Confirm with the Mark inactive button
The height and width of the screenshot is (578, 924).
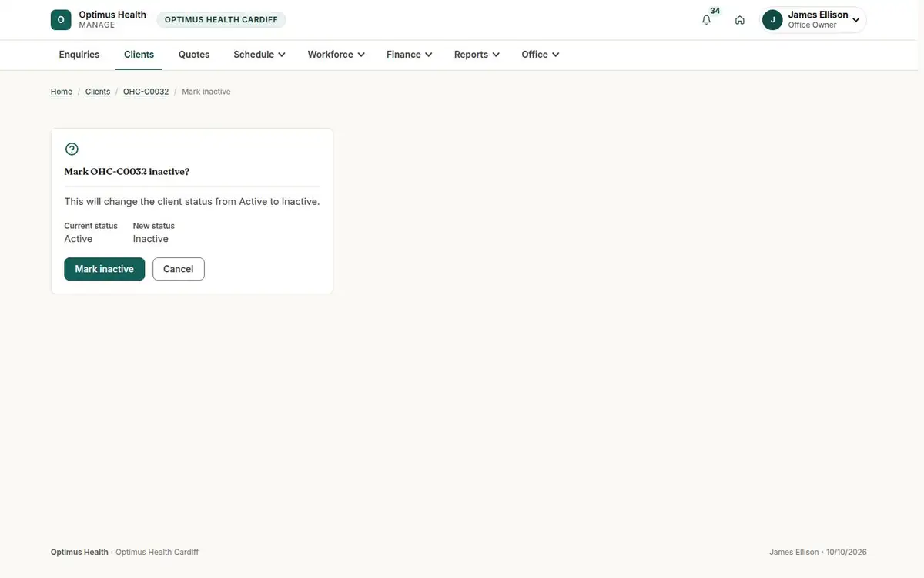point(105,269)
